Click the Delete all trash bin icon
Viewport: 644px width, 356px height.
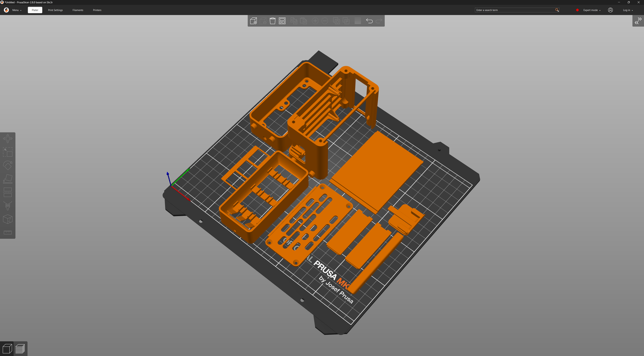[x=273, y=21]
